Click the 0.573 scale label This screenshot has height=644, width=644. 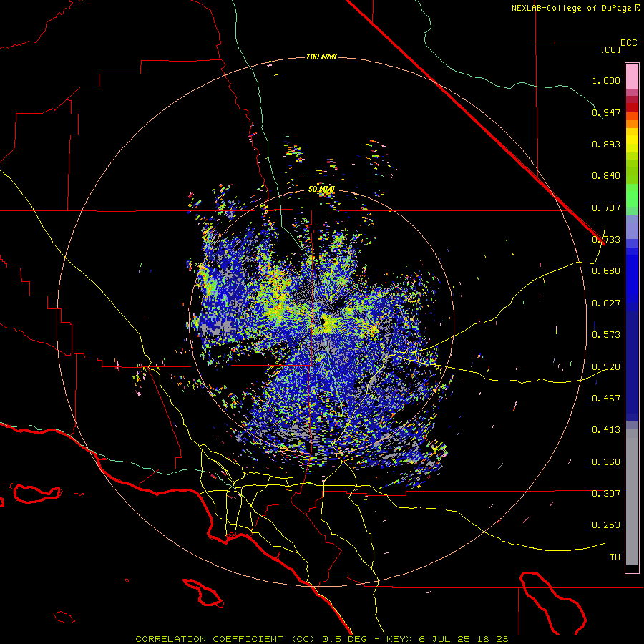pyautogui.click(x=606, y=335)
